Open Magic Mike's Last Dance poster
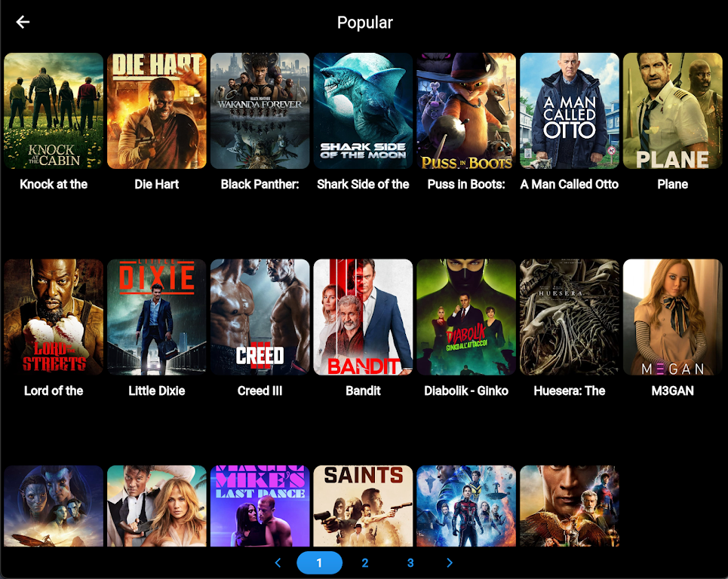 point(260,505)
